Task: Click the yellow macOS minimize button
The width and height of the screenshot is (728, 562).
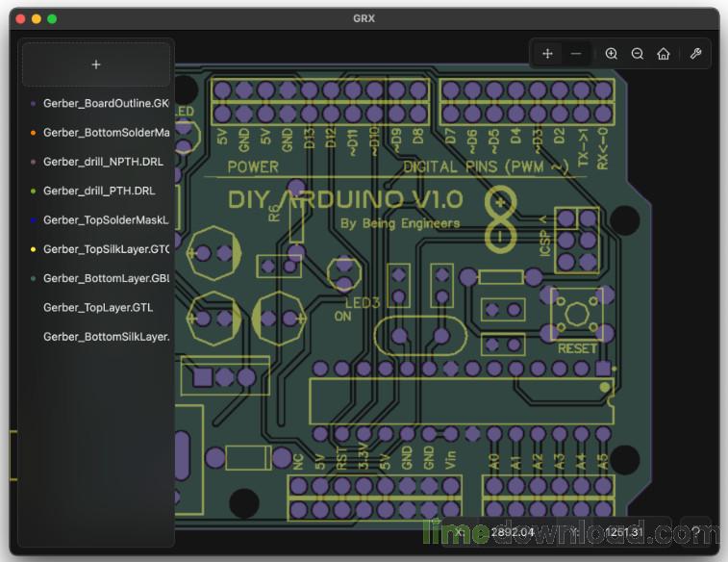Action: click(x=37, y=19)
